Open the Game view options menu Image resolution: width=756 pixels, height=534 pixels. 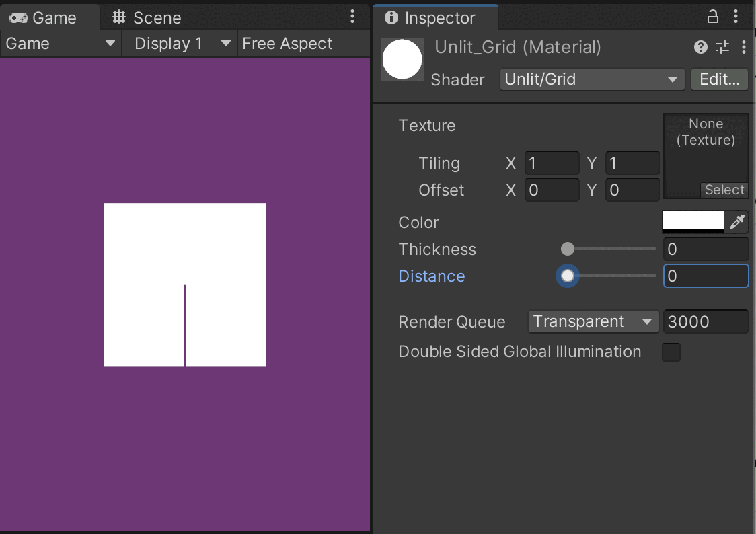352,17
